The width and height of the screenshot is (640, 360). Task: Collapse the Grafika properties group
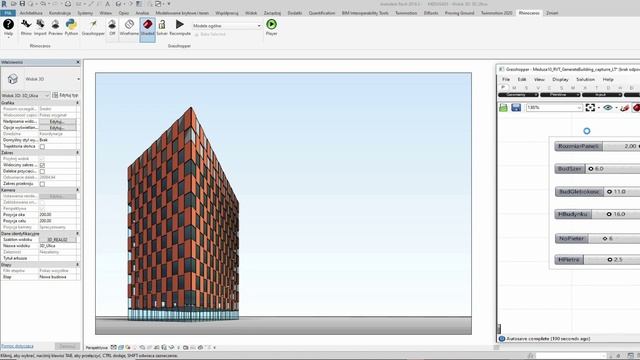click(x=78, y=103)
